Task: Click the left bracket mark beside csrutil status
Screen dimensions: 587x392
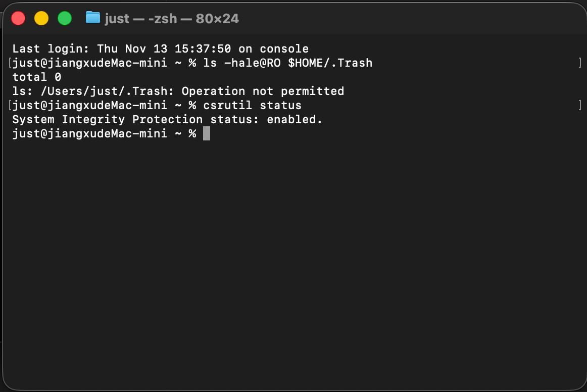Action: pos(10,106)
